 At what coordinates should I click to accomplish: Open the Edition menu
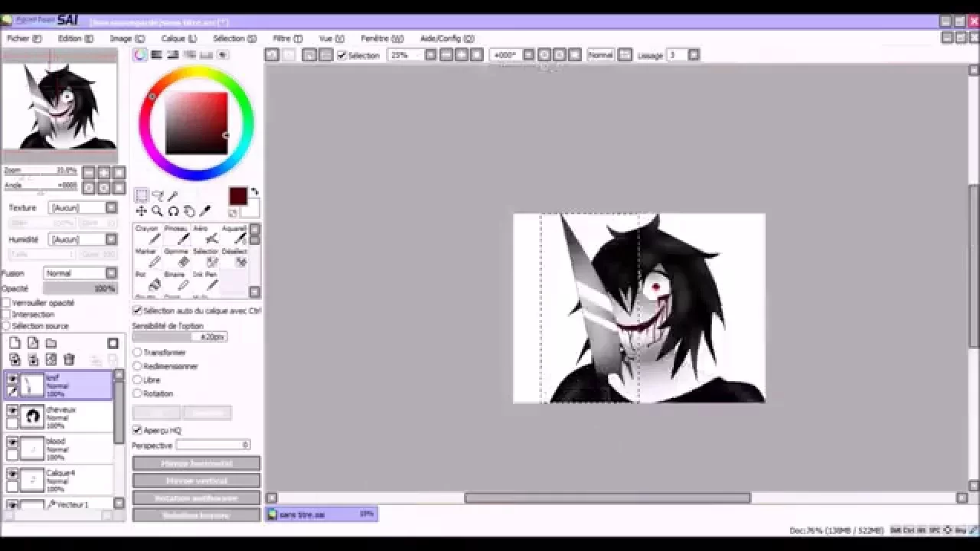coord(75,38)
